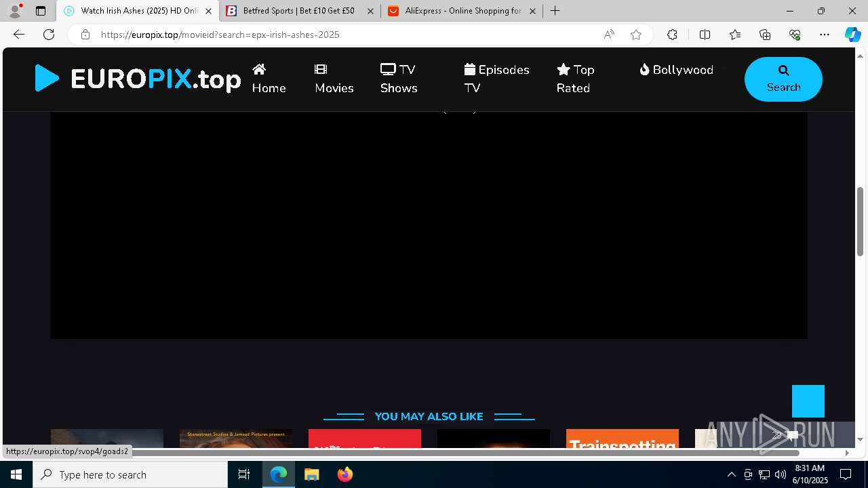Click the EUROPIX.top logo
868x488 pixels.
point(138,79)
